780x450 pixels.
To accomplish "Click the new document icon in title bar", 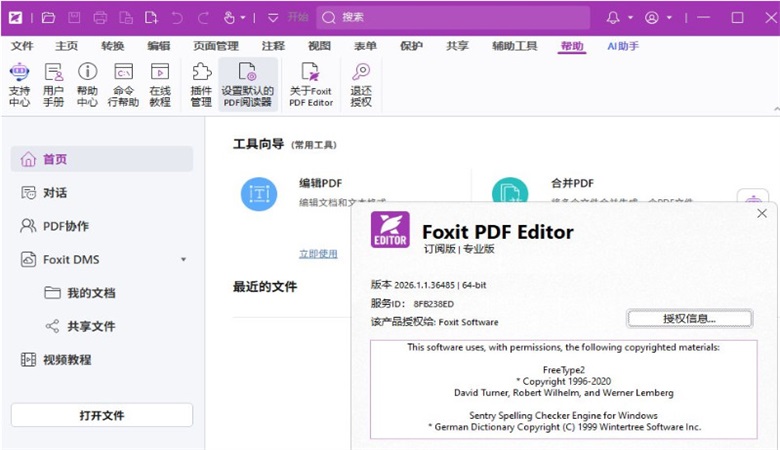I will point(151,18).
